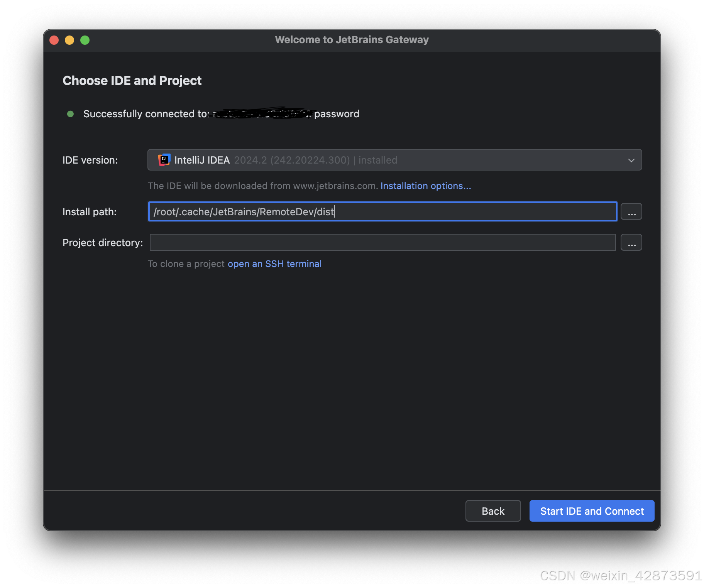Click the IDE will be downloaded note
The height and width of the screenshot is (588, 704).
262,186
